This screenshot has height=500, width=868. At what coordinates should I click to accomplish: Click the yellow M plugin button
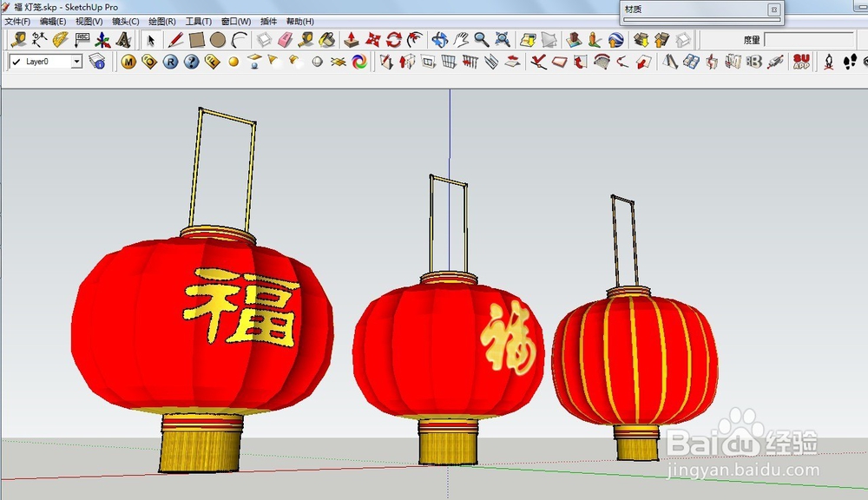click(128, 62)
